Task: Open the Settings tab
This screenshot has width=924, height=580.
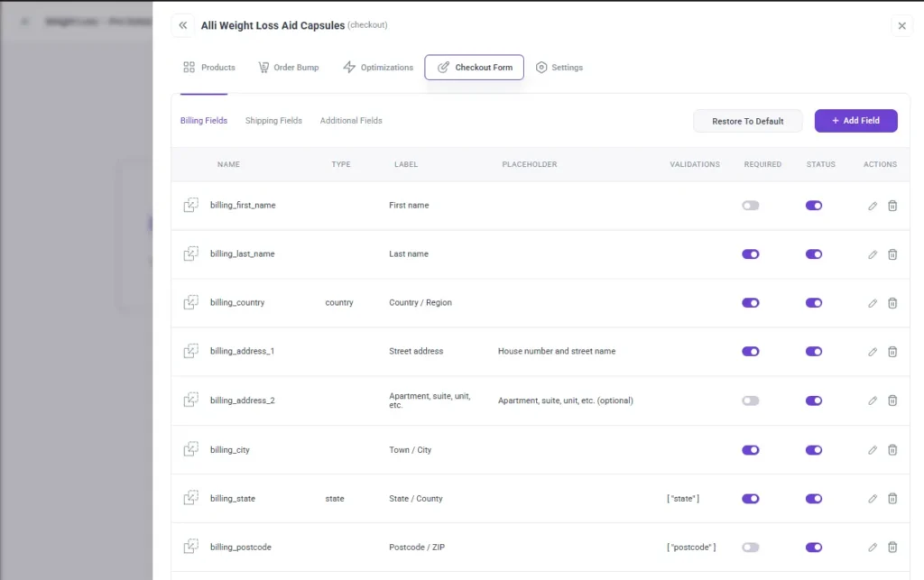Action: click(x=559, y=67)
